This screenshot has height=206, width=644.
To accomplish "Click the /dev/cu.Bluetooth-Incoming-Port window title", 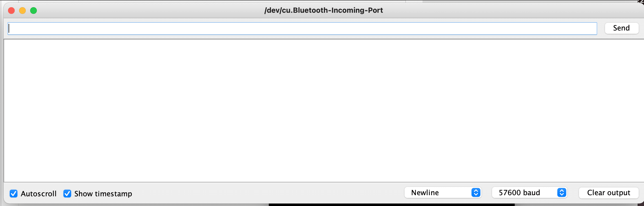I will pos(323,10).
